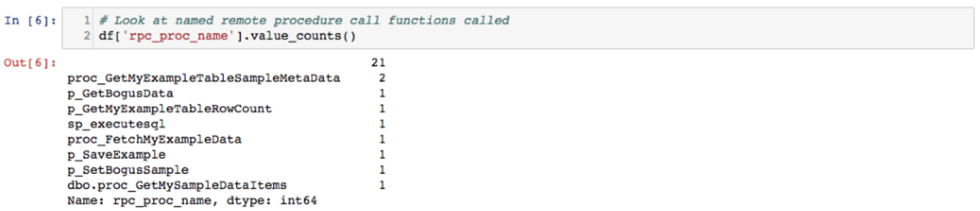Click the p_SaveExample output row
This screenshot has height=211, width=980.
[x=226, y=155]
